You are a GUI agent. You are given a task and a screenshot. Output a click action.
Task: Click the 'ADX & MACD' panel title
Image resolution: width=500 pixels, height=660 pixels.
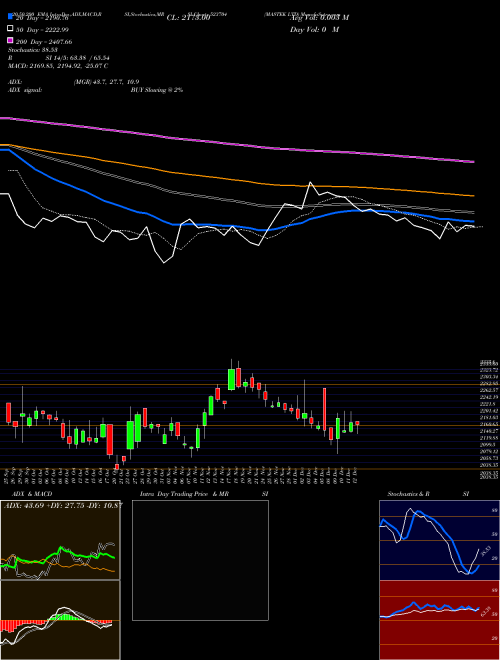[x=32, y=494]
